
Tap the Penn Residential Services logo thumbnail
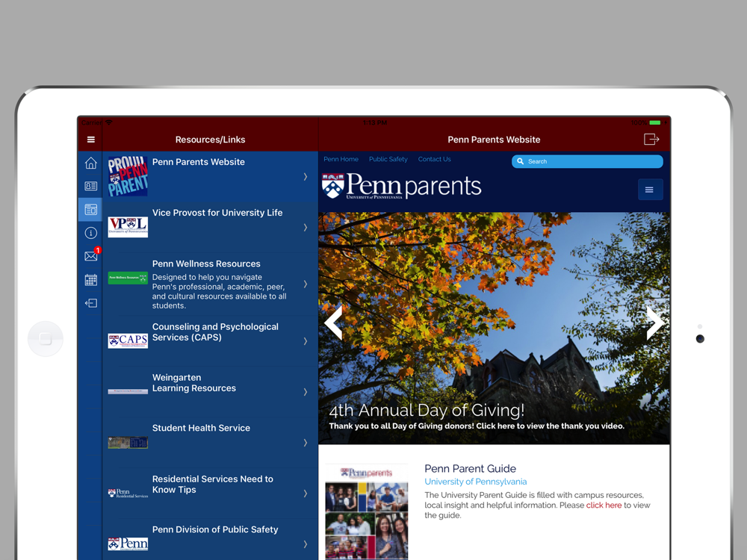[128, 494]
